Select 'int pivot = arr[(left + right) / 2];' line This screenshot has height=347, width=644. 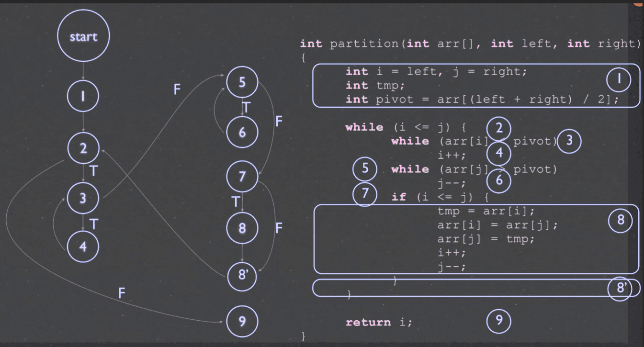click(482, 100)
